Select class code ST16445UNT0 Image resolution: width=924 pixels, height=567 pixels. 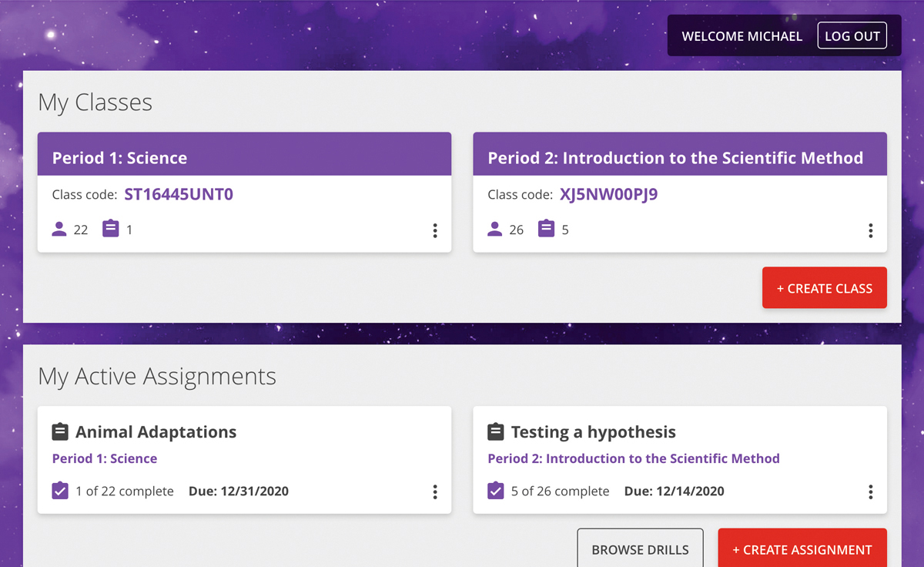coord(179,195)
